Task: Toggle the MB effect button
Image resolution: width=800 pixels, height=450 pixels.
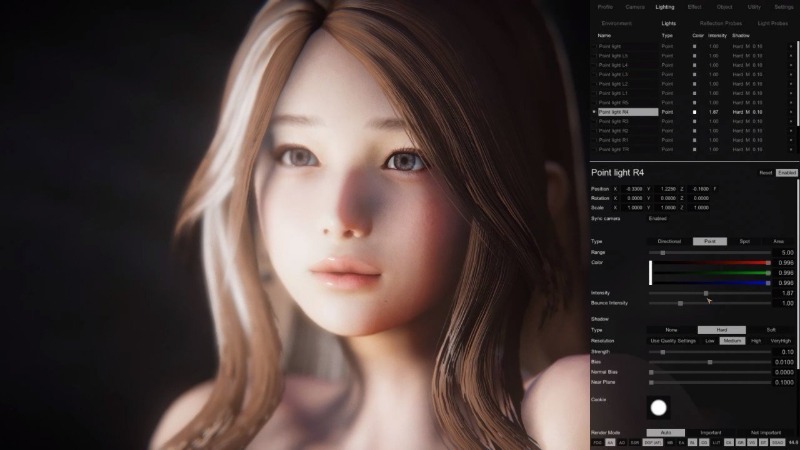Action: click(x=670, y=443)
